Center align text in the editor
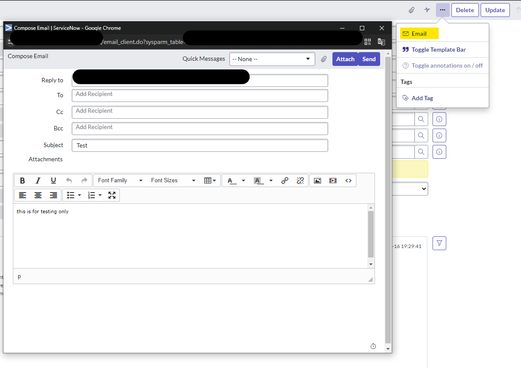The width and height of the screenshot is (521, 368). (38, 195)
